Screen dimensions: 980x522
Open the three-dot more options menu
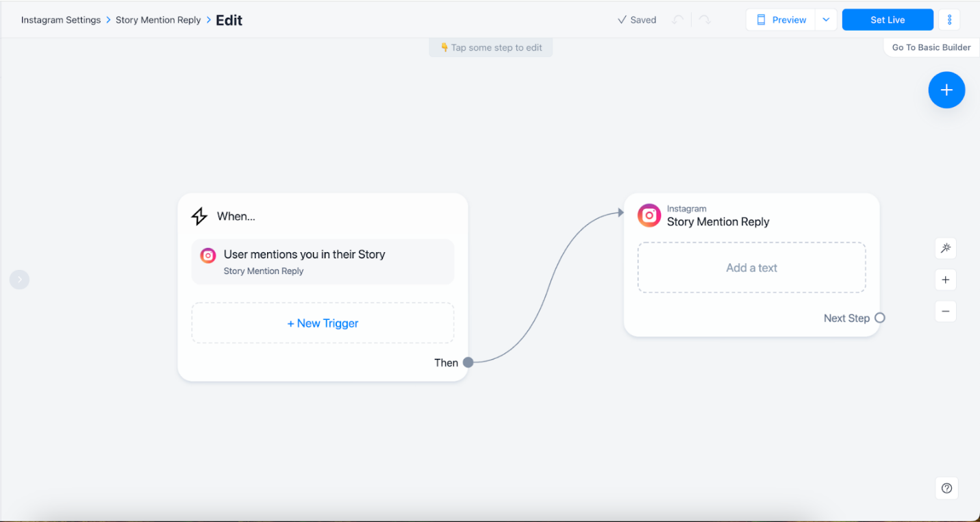point(949,20)
